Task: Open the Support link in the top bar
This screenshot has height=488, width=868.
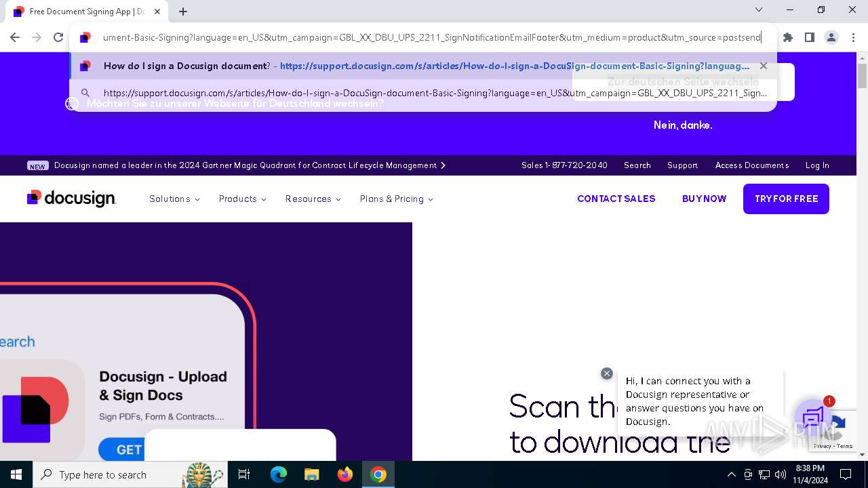Action: point(682,165)
